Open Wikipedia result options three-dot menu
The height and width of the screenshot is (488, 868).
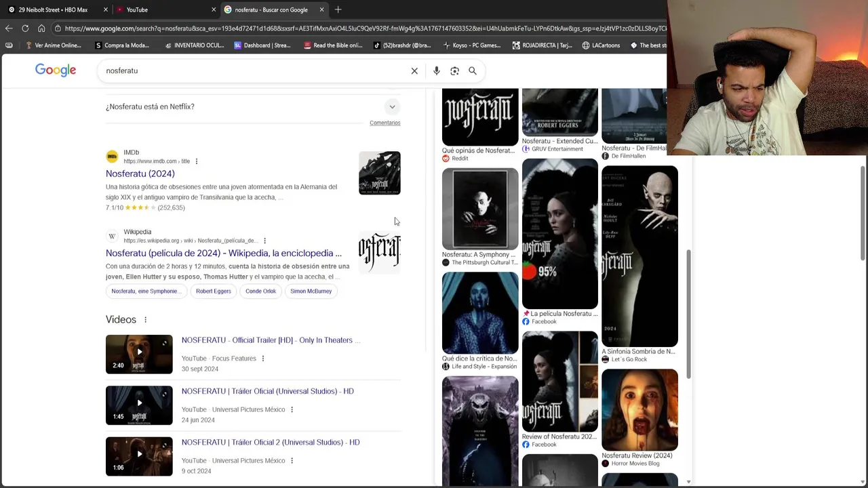click(x=264, y=241)
